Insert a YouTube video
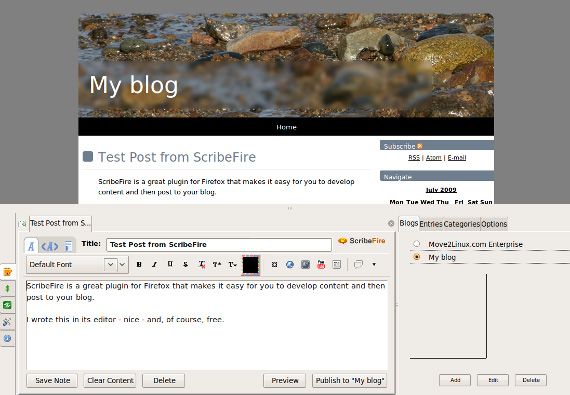Screen dimensions: 570x395 (x=321, y=265)
